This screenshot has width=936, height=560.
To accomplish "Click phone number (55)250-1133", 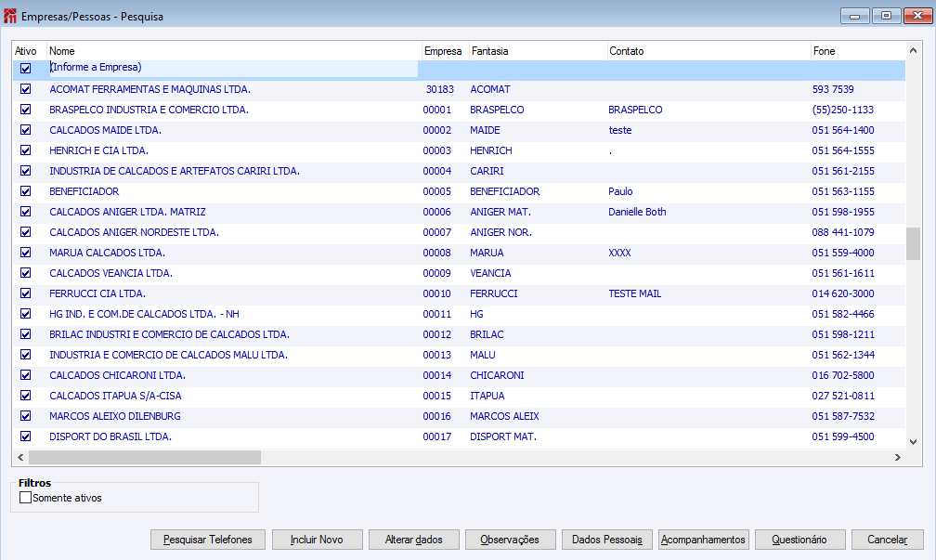I will pos(843,110).
